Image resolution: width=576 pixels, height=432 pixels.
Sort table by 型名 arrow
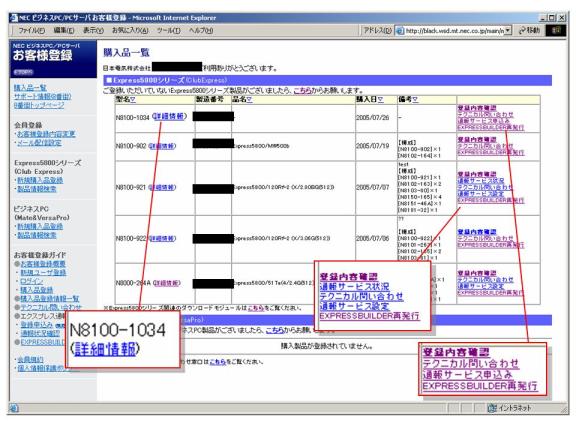pos(133,100)
